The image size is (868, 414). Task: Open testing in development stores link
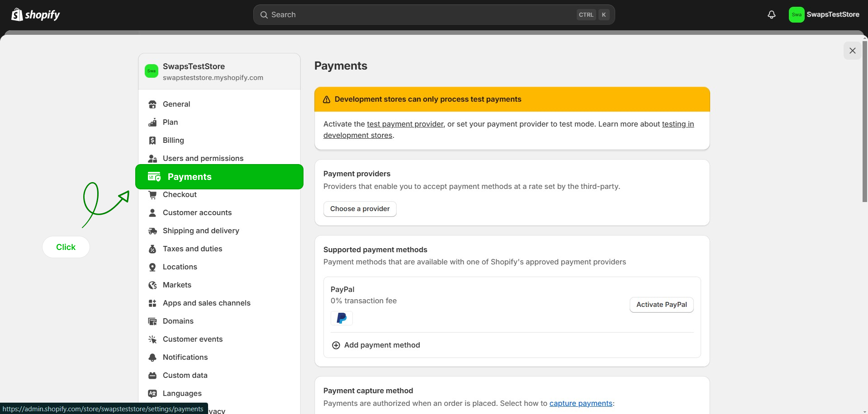coord(508,130)
